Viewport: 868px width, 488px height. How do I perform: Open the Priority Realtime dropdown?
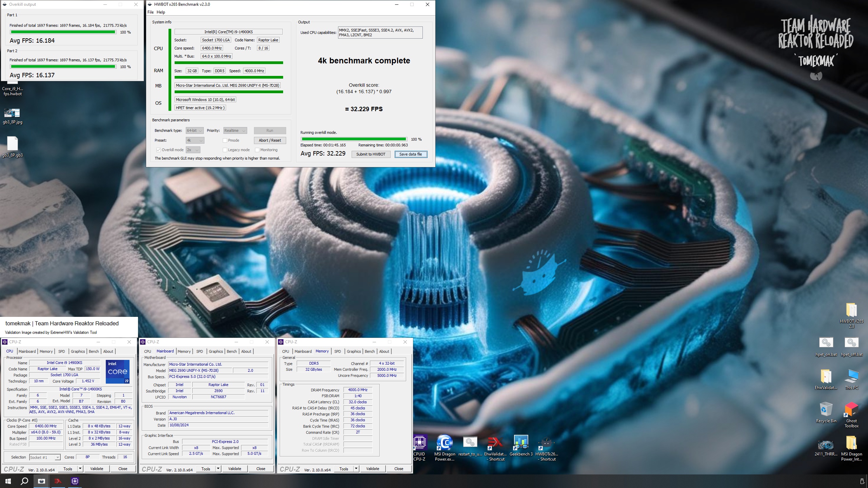click(235, 130)
